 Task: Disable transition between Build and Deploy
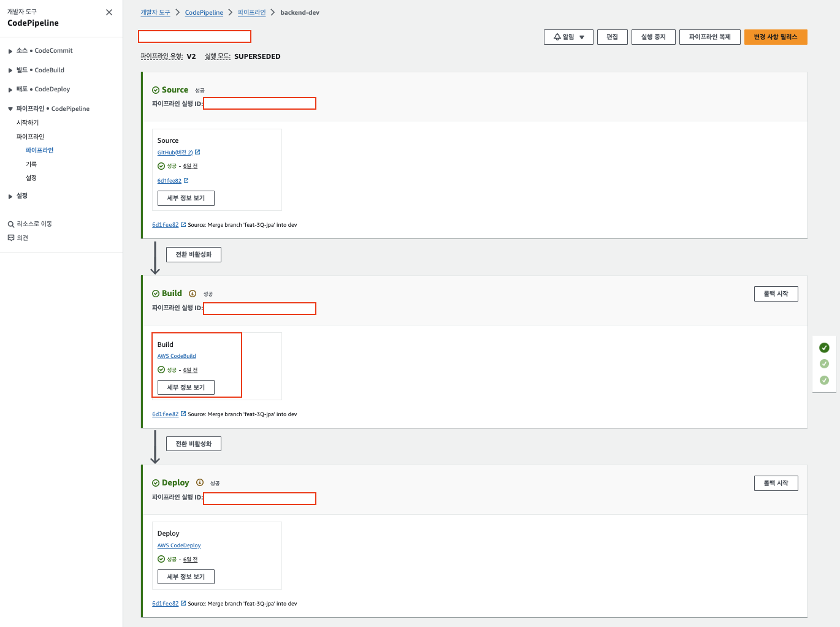point(194,444)
